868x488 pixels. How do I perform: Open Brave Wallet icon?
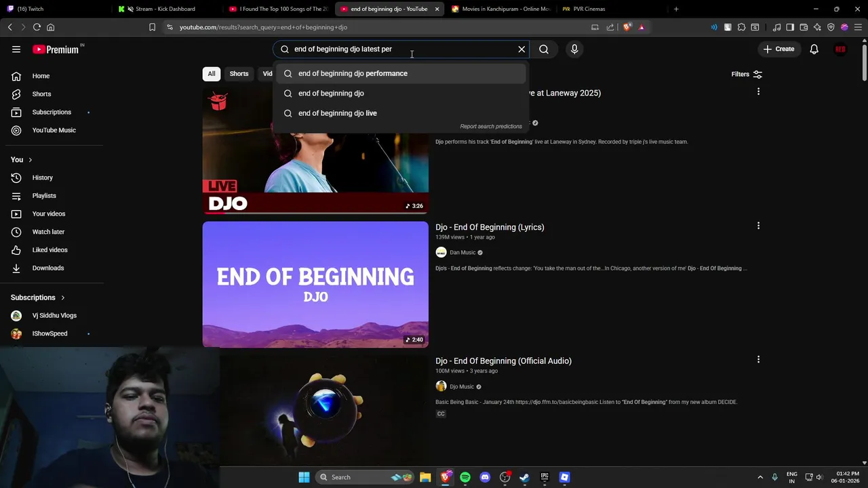804,27
